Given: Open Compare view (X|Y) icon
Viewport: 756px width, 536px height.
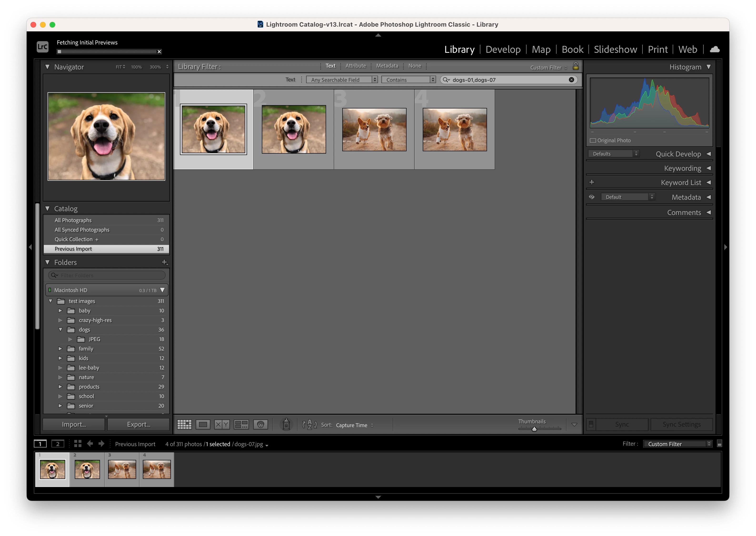Looking at the screenshot, I should click(222, 424).
